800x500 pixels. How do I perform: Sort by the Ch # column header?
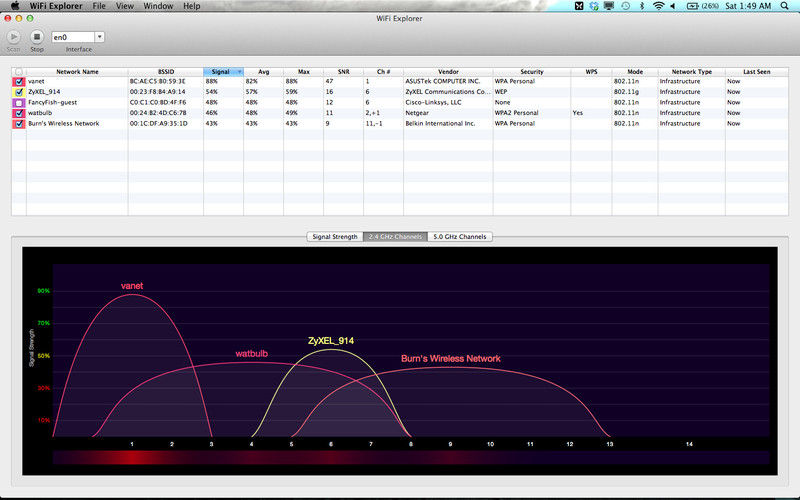click(x=383, y=71)
